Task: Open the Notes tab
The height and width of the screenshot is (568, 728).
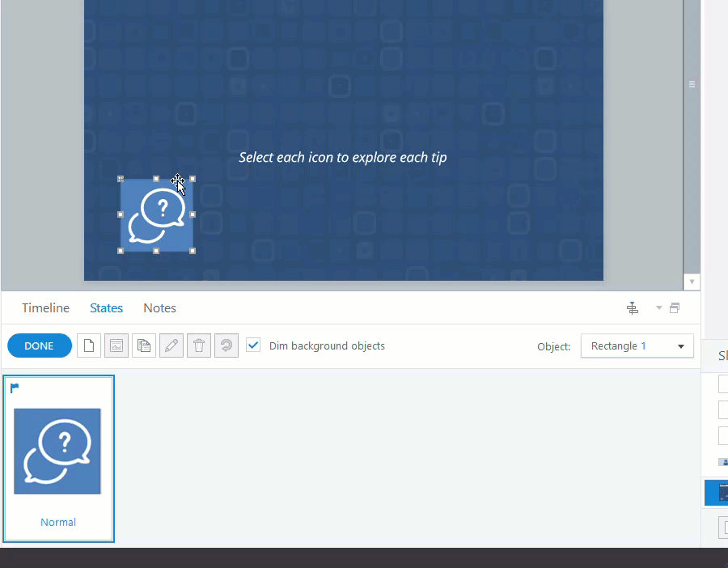Action: tap(159, 307)
